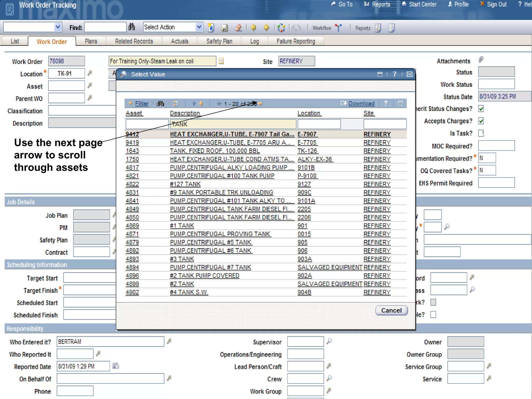Open the Profile link
This screenshot has width=532, height=399.
coord(461,4)
